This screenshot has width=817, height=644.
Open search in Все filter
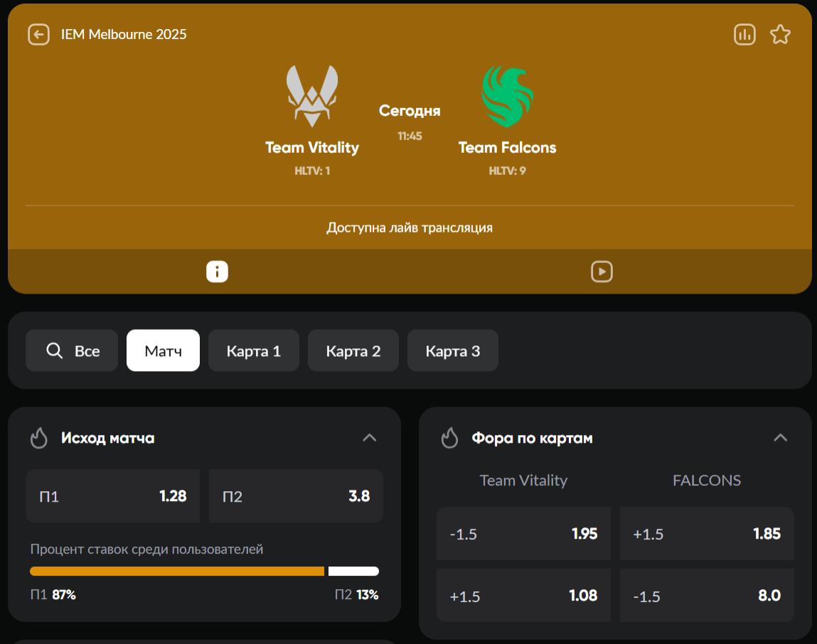[72, 350]
